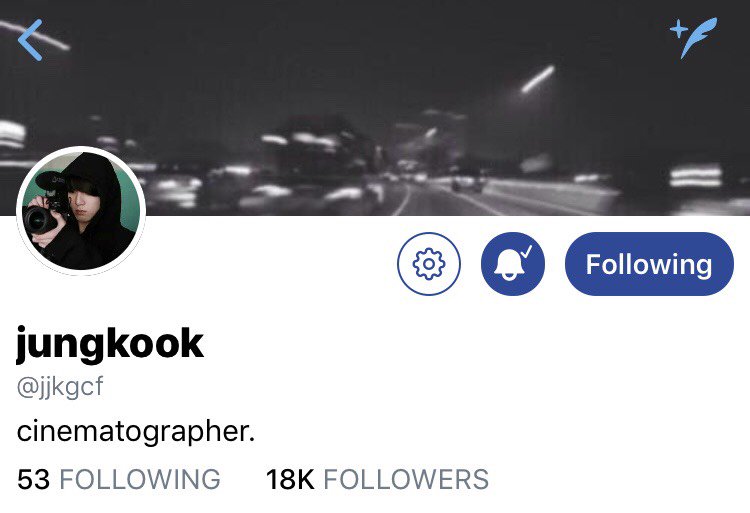Open the profile settings gear icon
Screen dimensions: 750x513
429,263
